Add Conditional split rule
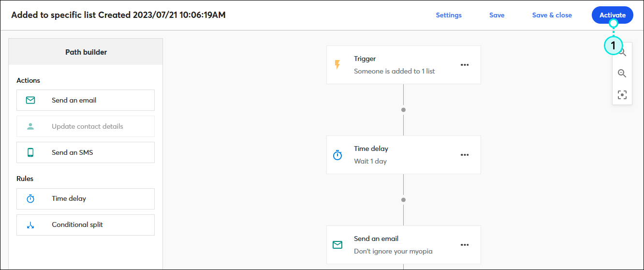644x270 pixels. click(86, 225)
